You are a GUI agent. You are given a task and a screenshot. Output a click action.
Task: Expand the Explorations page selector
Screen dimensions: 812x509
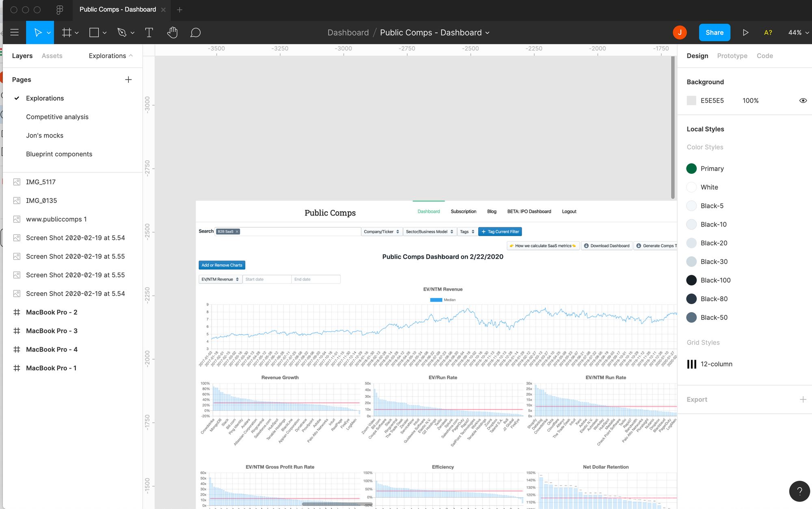click(x=110, y=56)
